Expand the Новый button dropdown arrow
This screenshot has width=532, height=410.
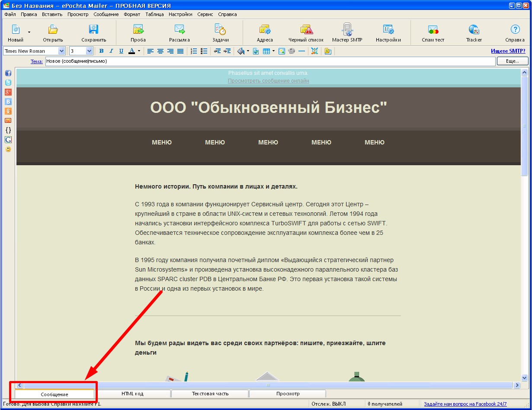29,32
